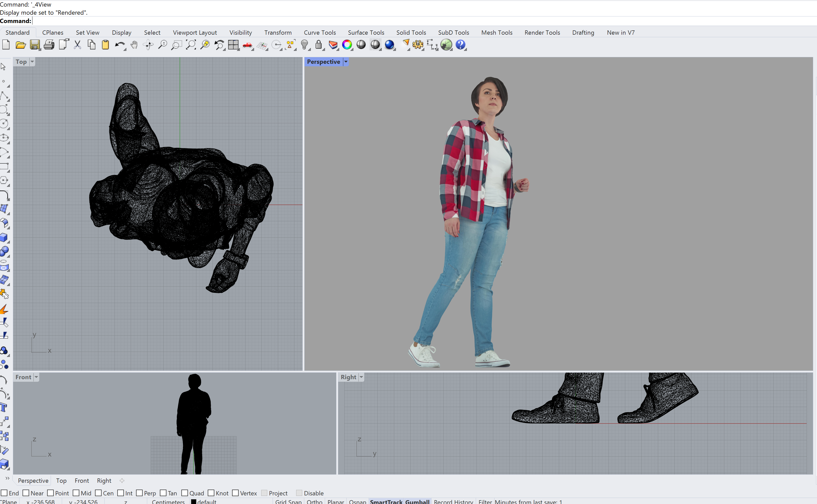This screenshot has height=504, width=817.
Task: Click the Options gear icon
Action: [417, 45]
